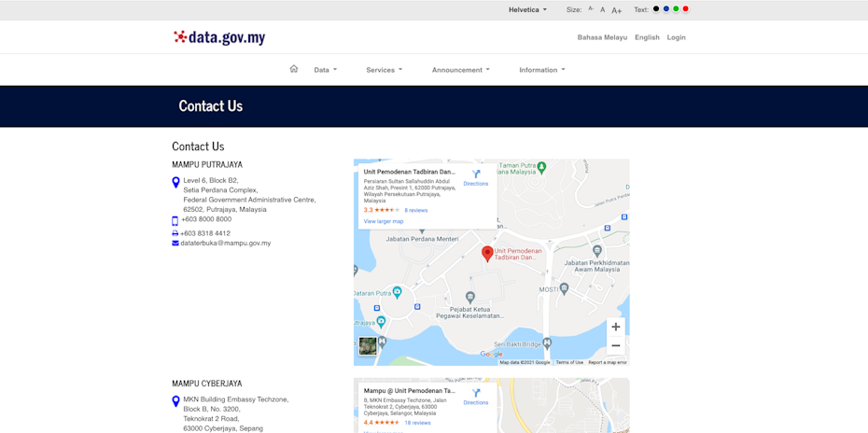This screenshot has width=868, height=433.
Task: Click the red location pin on map
Action: click(487, 253)
